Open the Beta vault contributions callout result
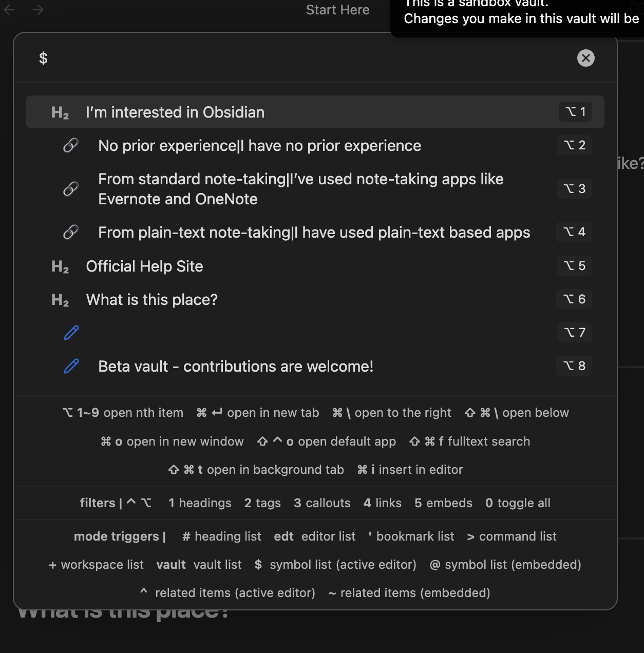The width and height of the screenshot is (644, 653). (315, 366)
